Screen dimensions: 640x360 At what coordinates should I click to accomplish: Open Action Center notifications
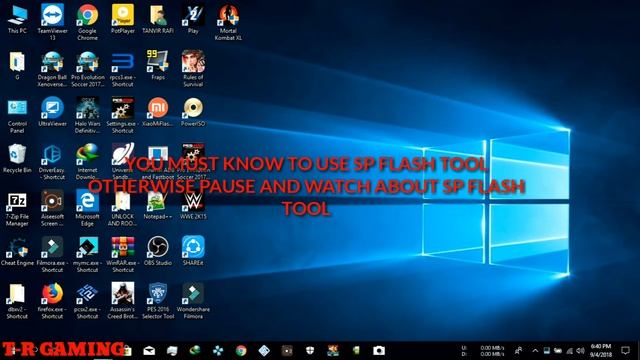[x=625, y=351]
